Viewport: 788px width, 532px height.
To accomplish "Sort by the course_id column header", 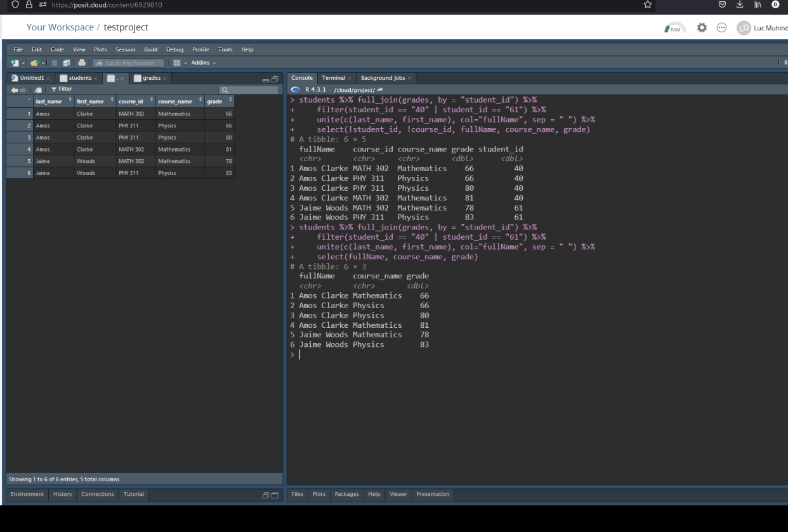I will coord(135,101).
